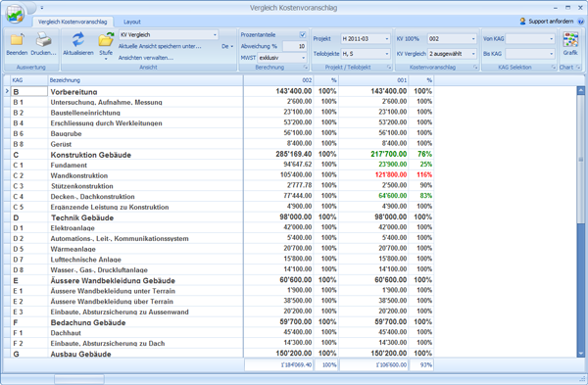Expand the Stufe dropdown arrow
The image size is (588, 385).
tap(106, 59)
